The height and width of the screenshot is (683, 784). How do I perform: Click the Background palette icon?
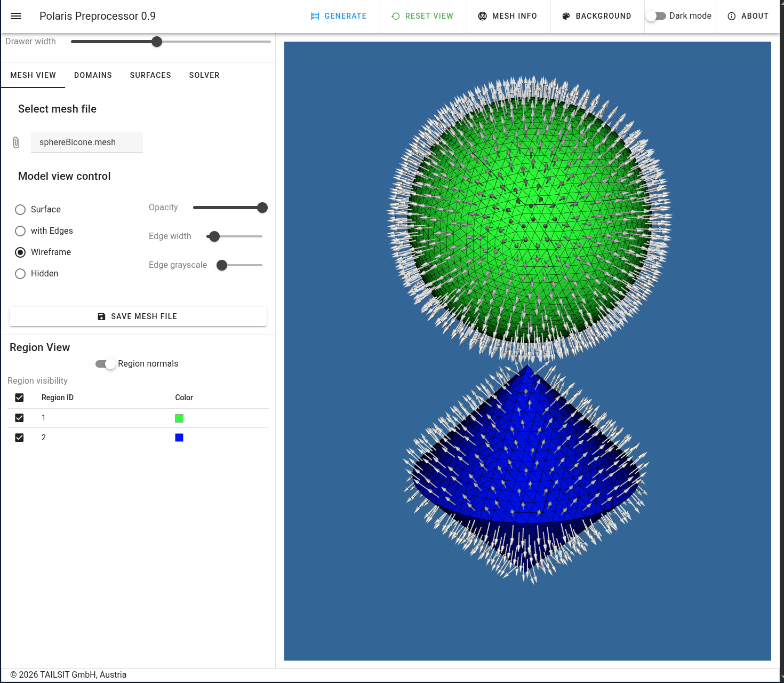[566, 16]
